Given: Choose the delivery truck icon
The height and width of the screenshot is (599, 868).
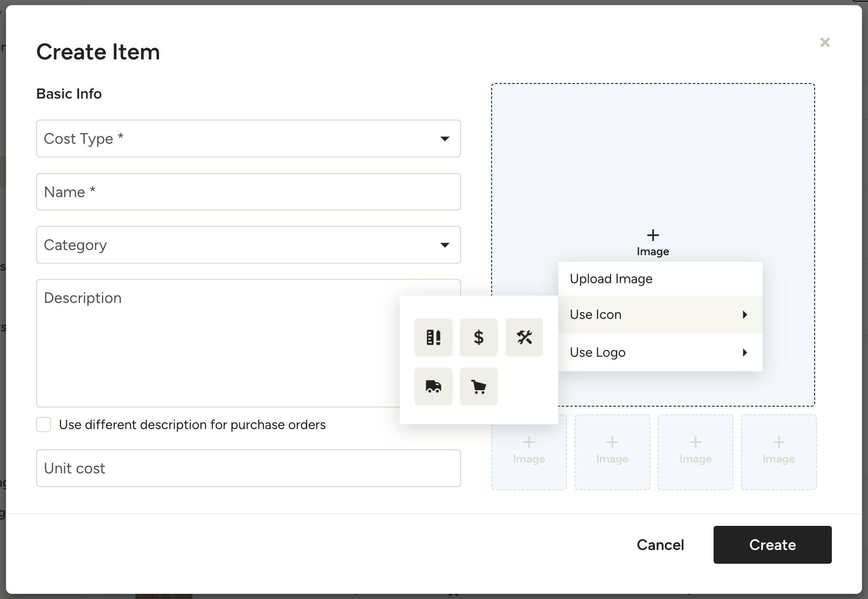Looking at the screenshot, I should tap(433, 386).
